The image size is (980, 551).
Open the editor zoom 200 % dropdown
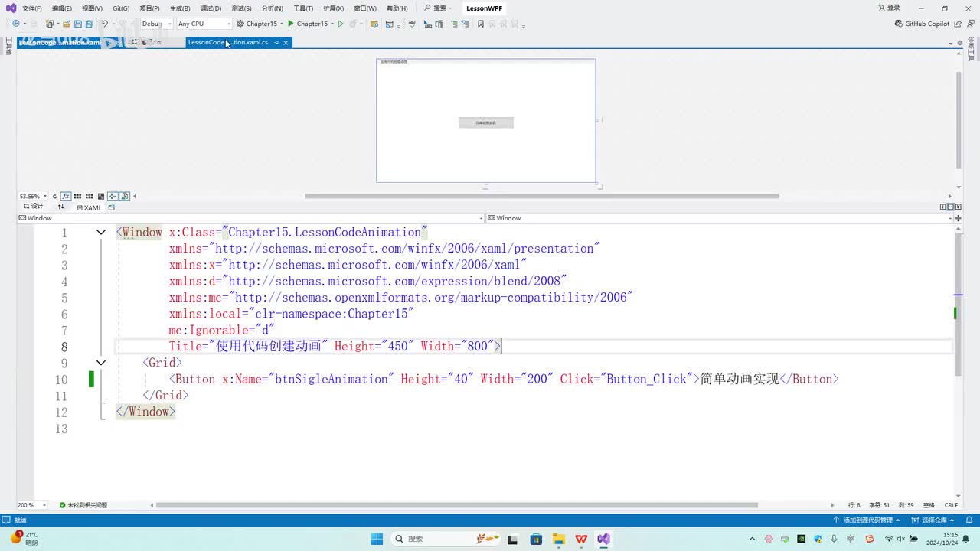(x=32, y=505)
